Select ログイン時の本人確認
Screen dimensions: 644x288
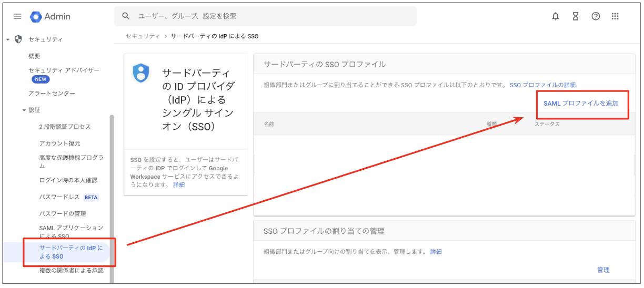pyautogui.click(x=68, y=180)
